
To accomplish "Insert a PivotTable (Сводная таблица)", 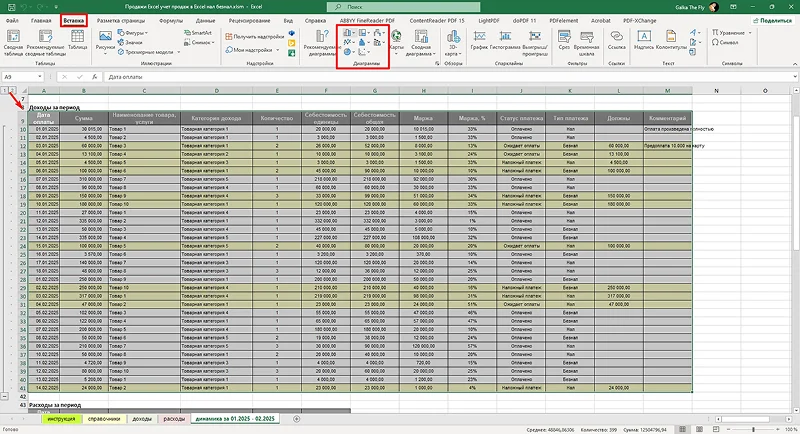I will pyautogui.click(x=14, y=43).
